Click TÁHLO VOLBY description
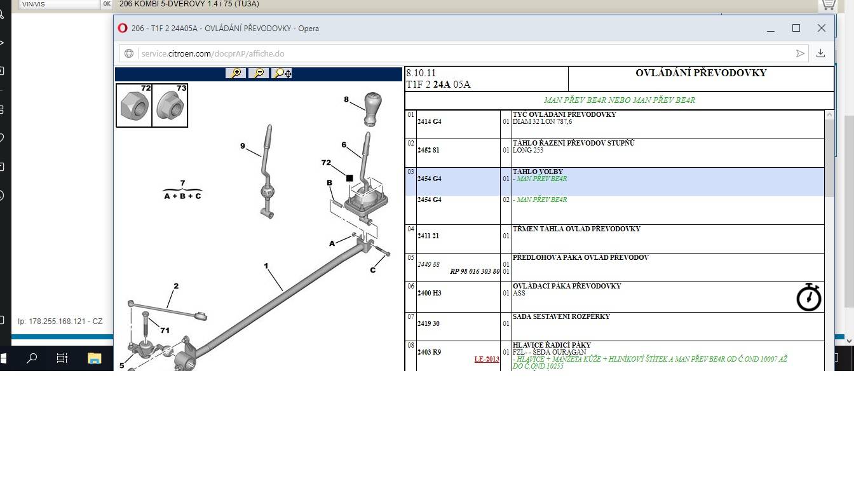This screenshot has width=868, height=488. pos(538,172)
